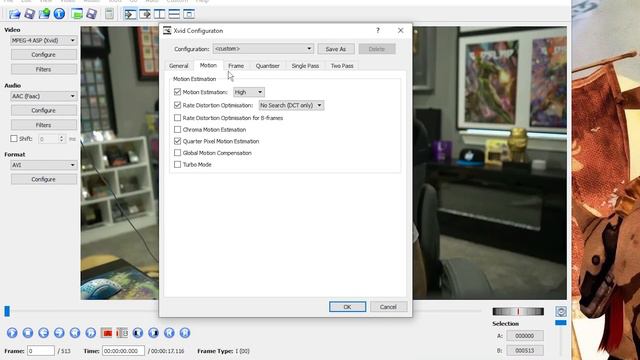Click the second floppy-disk save project icon

tap(91, 14)
